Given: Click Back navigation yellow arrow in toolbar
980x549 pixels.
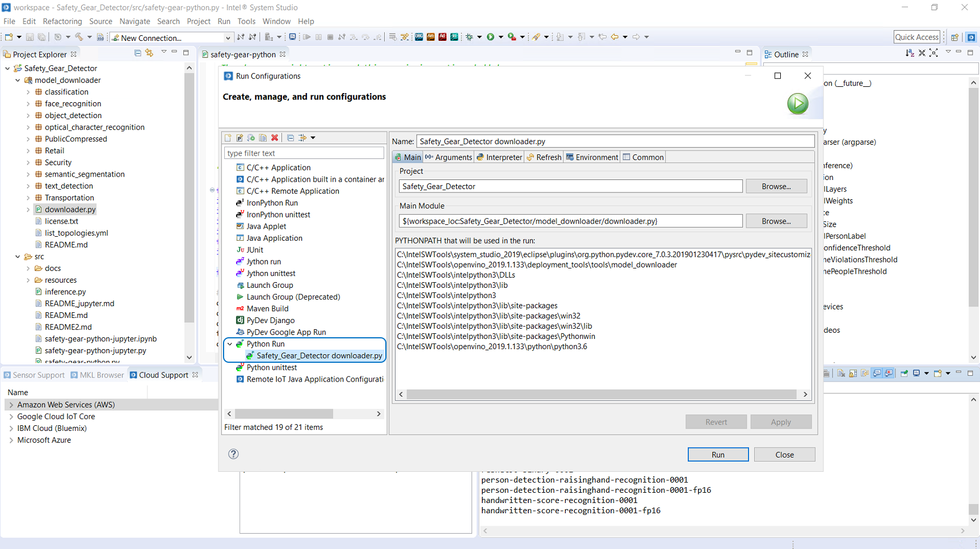Looking at the screenshot, I should pos(615,37).
